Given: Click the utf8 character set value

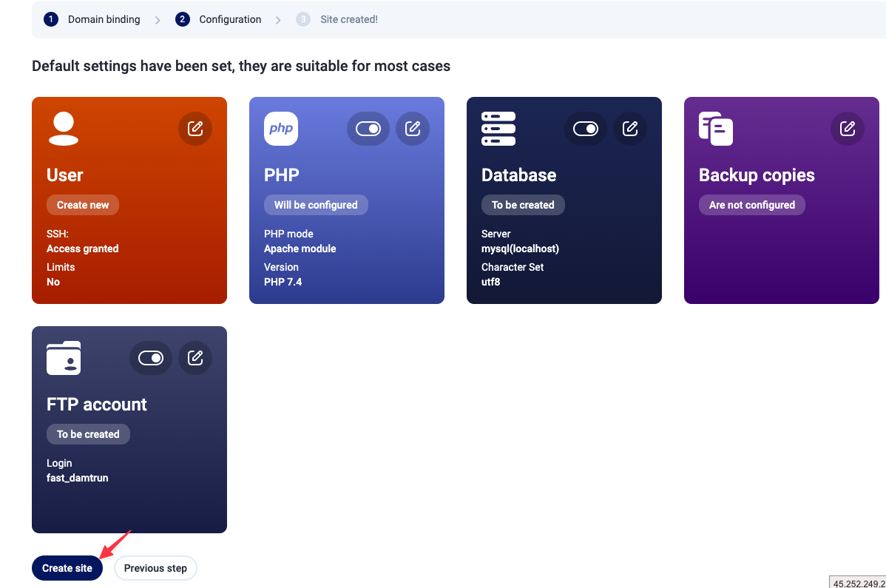Looking at the screenshot, I should [490, 282].
